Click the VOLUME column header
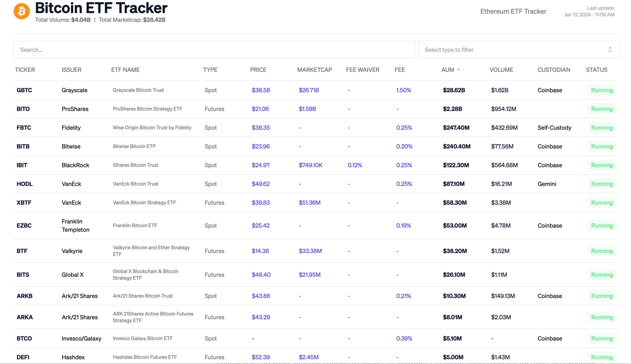This screenshot has width=631, height=364. click(501, 70)
